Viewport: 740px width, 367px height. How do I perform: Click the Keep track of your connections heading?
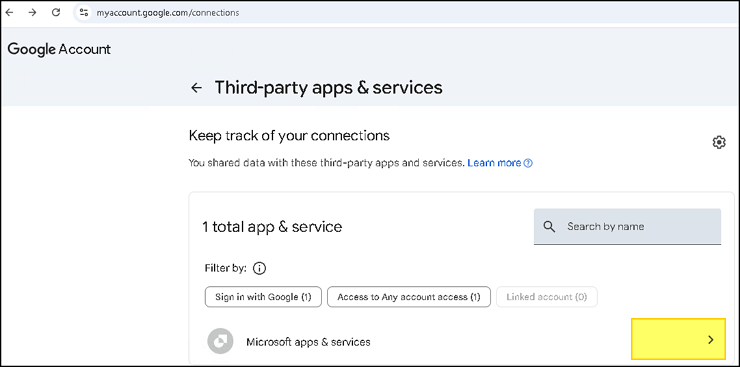tap(289, 136)
